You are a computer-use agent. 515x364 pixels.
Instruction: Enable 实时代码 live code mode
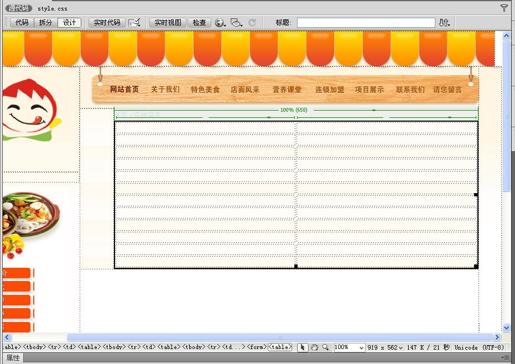click(107, 23)
